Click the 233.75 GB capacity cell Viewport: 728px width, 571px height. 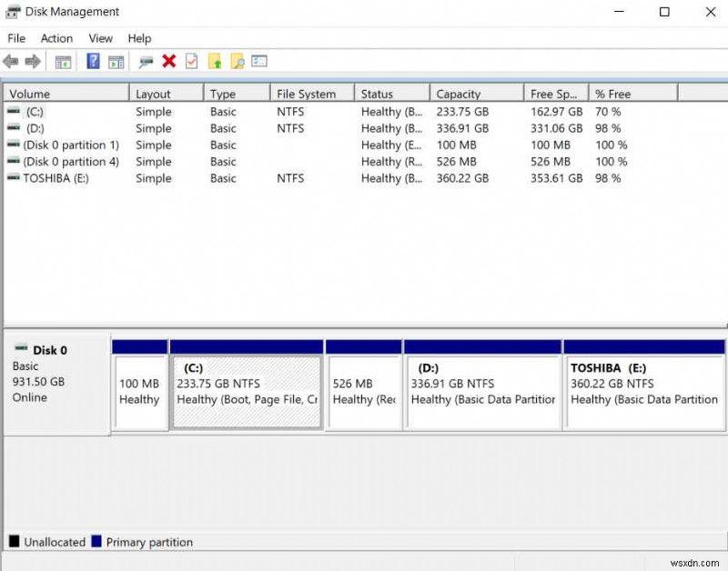click(x=462, y=112)
